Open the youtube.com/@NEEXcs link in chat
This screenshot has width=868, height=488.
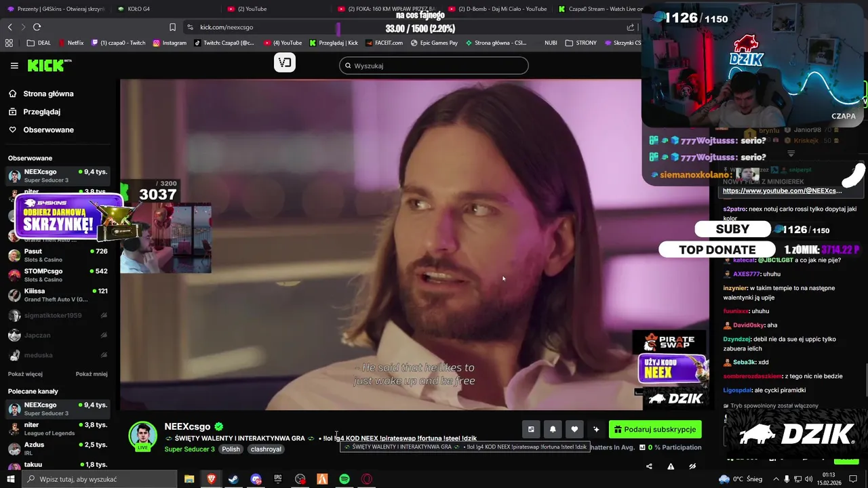tap(782, 191)
